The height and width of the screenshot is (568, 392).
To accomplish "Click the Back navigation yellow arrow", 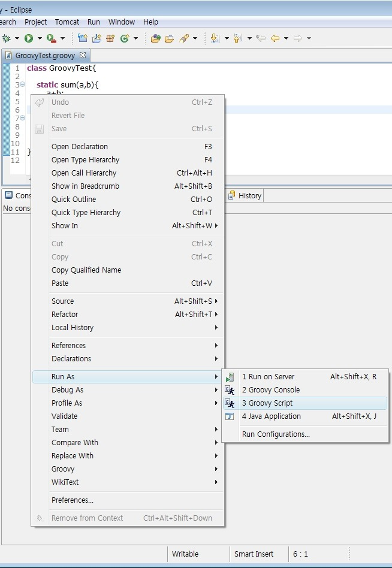I will tap(275, 38).
